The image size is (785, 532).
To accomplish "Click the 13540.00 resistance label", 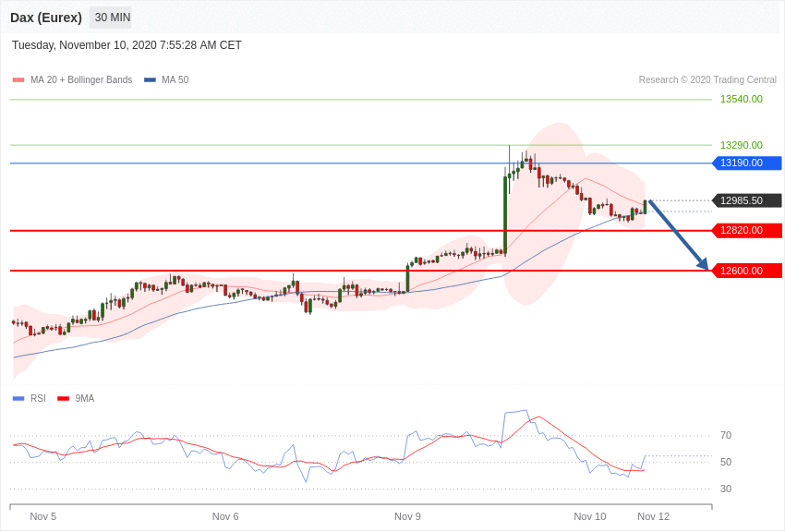I will pos(742,99).
